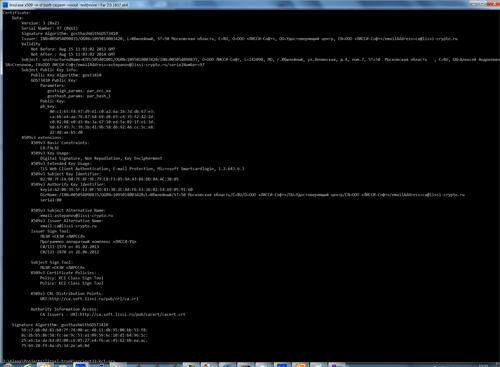The width and height of the screenshot is (500, 367).
Task: Click the CA:FALSE basic constraints line
Action: click(49, 148)
